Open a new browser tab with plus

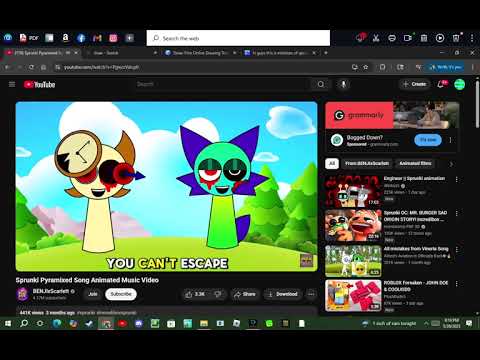click(x=326, y=53)
